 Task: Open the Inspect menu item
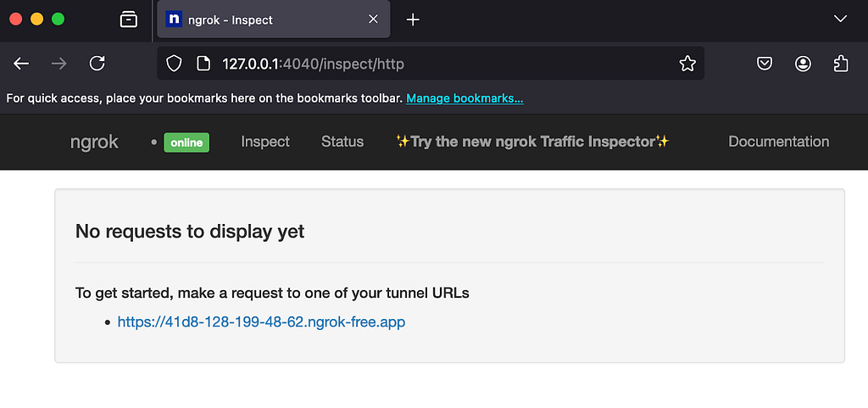coord(265,142)
